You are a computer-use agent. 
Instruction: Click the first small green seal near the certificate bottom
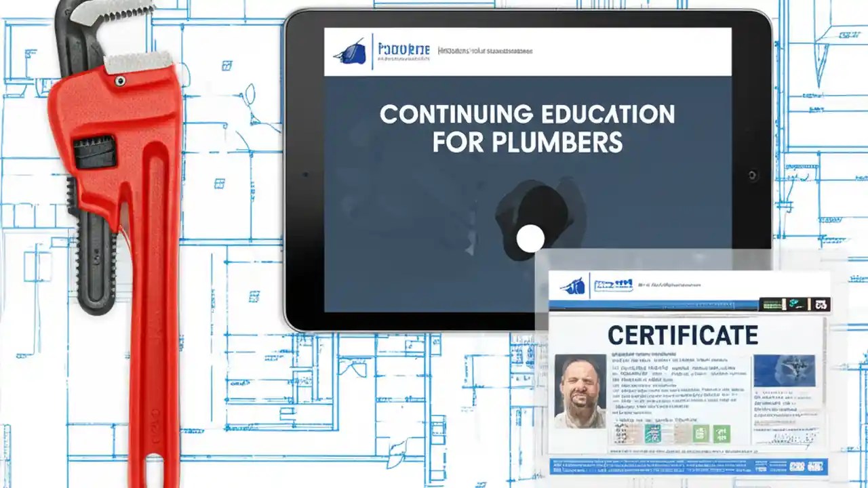click(701, 432)
